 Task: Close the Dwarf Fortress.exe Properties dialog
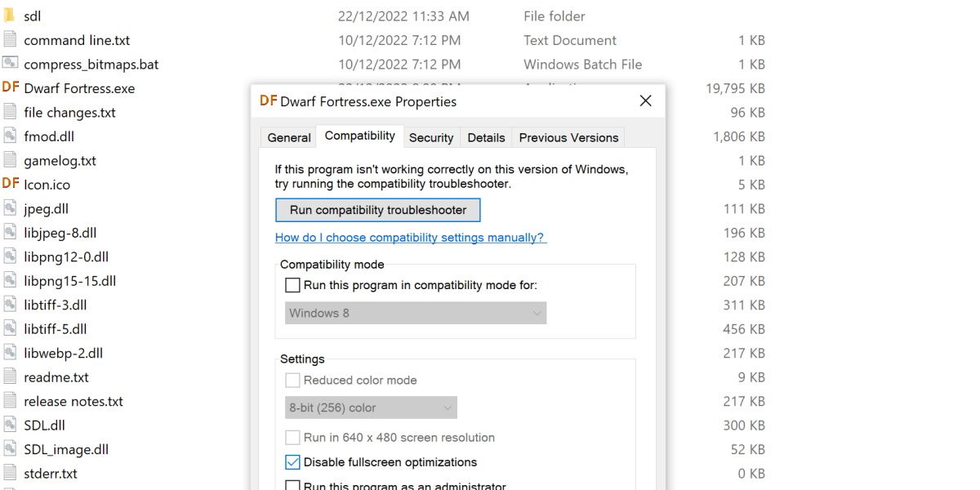645,101
